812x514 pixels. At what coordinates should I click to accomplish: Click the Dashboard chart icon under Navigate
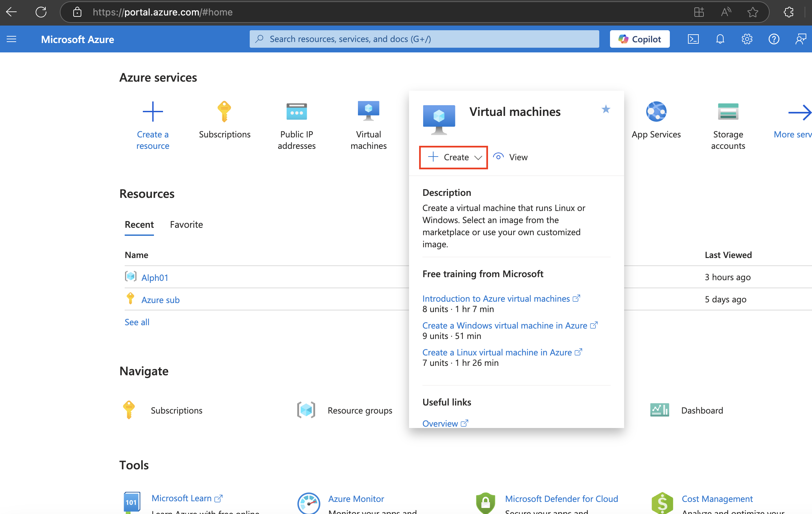(x=659, y=410)
